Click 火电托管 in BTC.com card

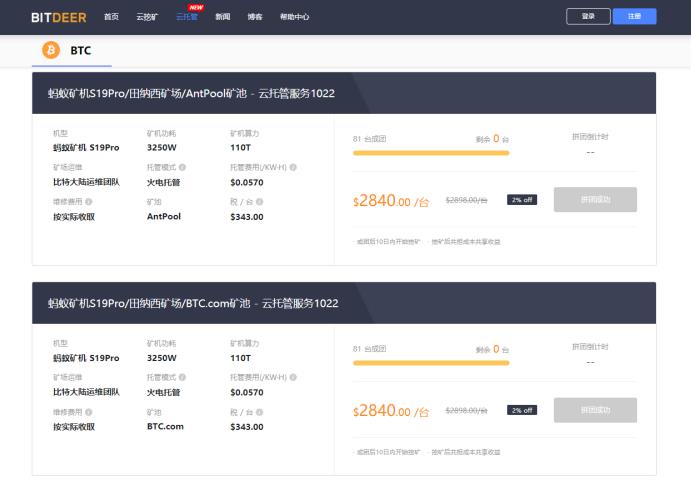163,392
